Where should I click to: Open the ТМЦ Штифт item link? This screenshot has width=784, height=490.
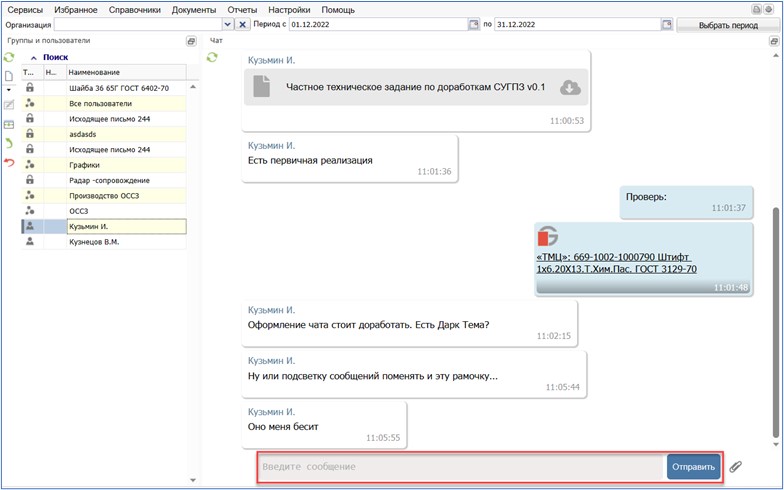[615, 262]
